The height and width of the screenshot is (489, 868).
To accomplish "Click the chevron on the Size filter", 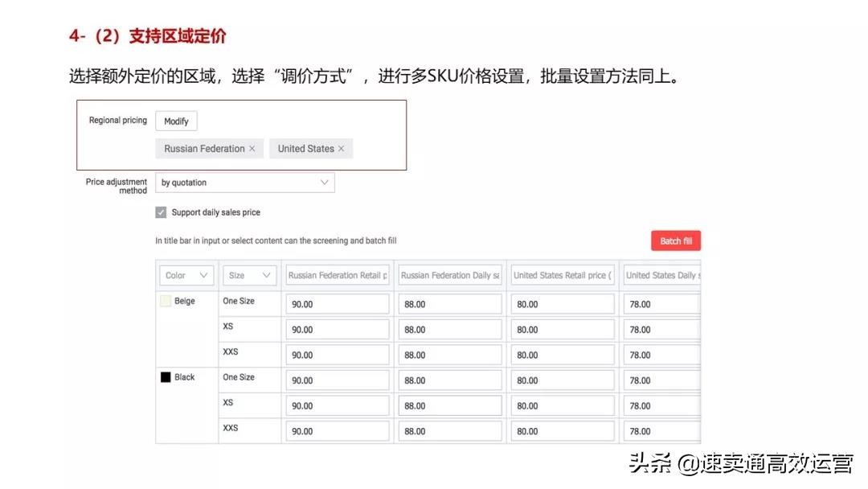I will pyautogui.click(x=266, y=275).
